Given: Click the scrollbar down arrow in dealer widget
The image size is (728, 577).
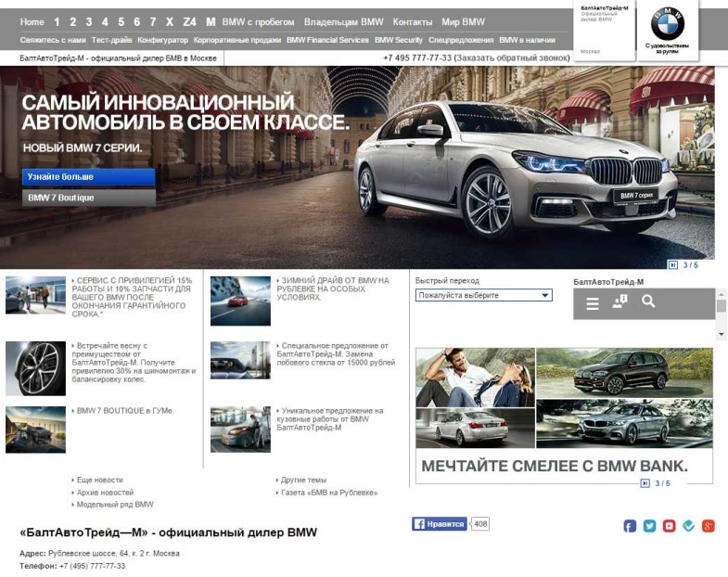Looking at the screenshot, I should [721, 334].
